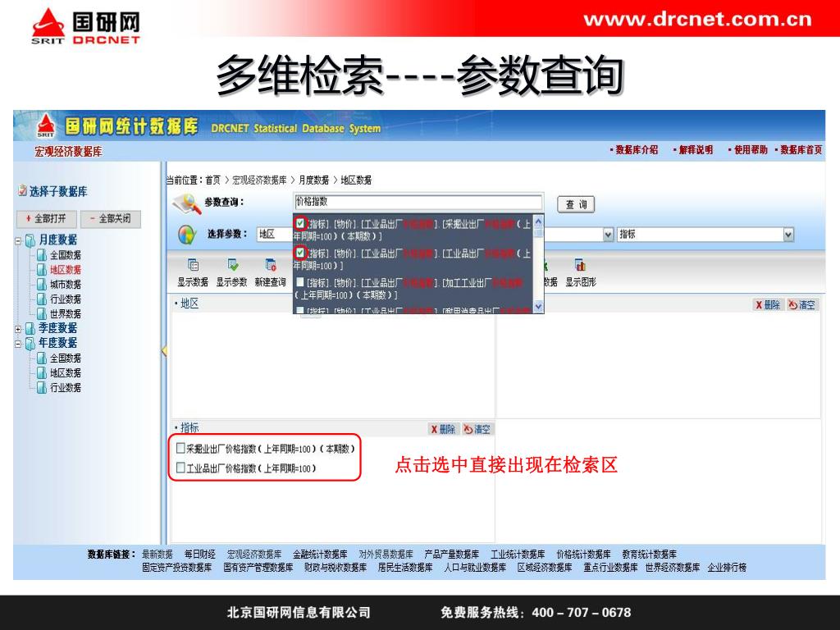Open 对外贸易数据库 footer link
This screenshot has height=630, width=840.
coord(386,554)
